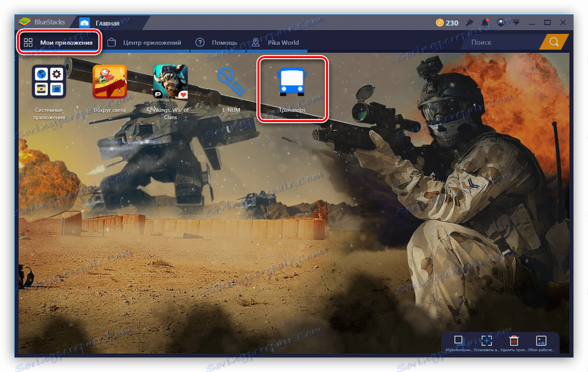Open the Транспорт bus app
The width and height of the screenshot is (588, 372).
tap(292, 82)
